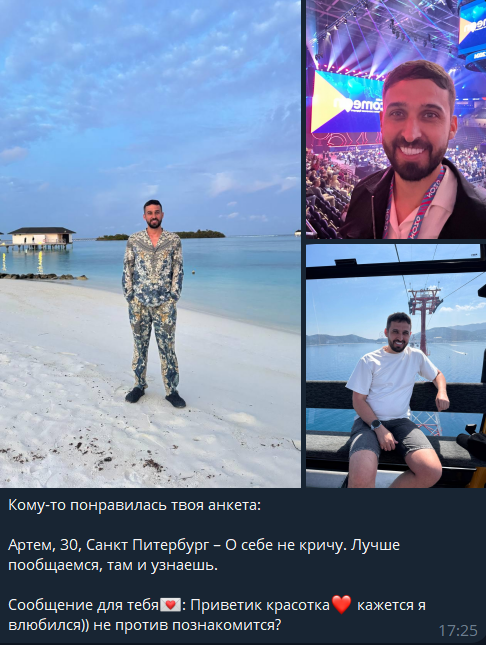Click the red heart emoji in message
Screen dimensions: 486x645
(342, 605)
